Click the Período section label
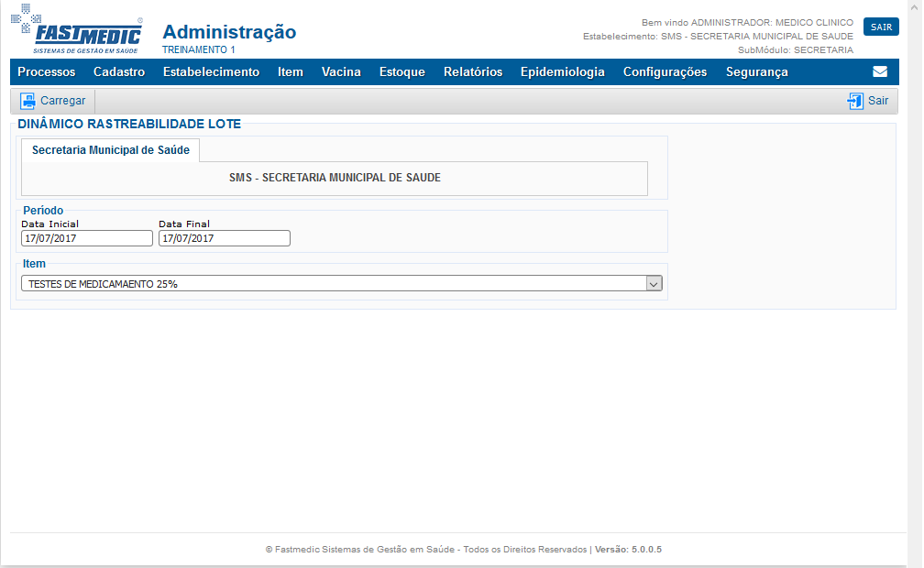924x568 pixels. click(43, 211)
